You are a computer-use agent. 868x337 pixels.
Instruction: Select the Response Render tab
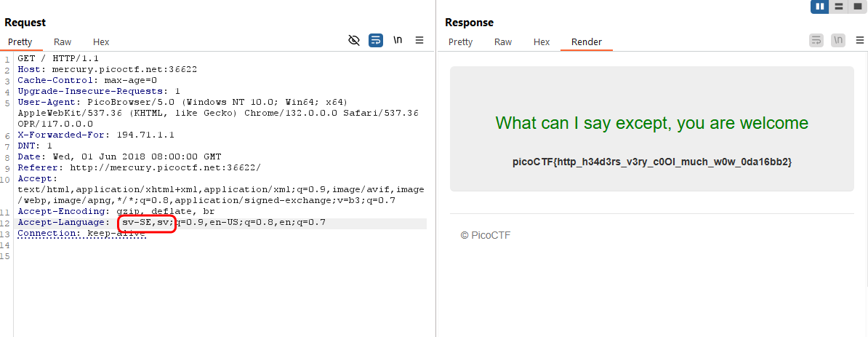(x=586, y=42)
